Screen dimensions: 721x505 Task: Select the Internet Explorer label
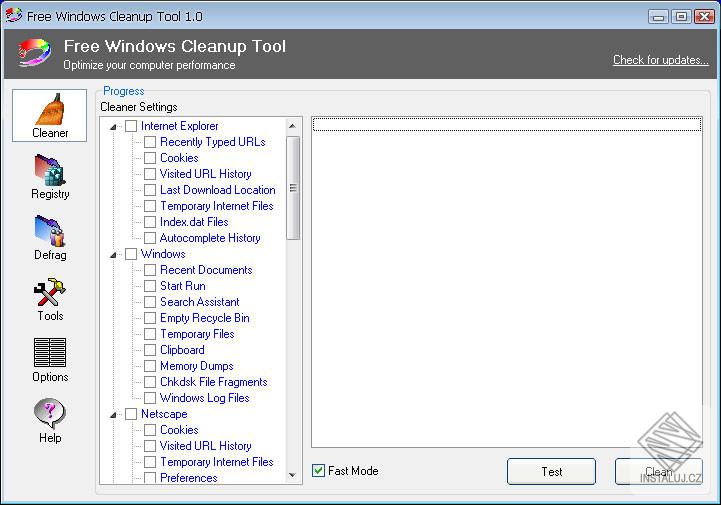[179, 126]
